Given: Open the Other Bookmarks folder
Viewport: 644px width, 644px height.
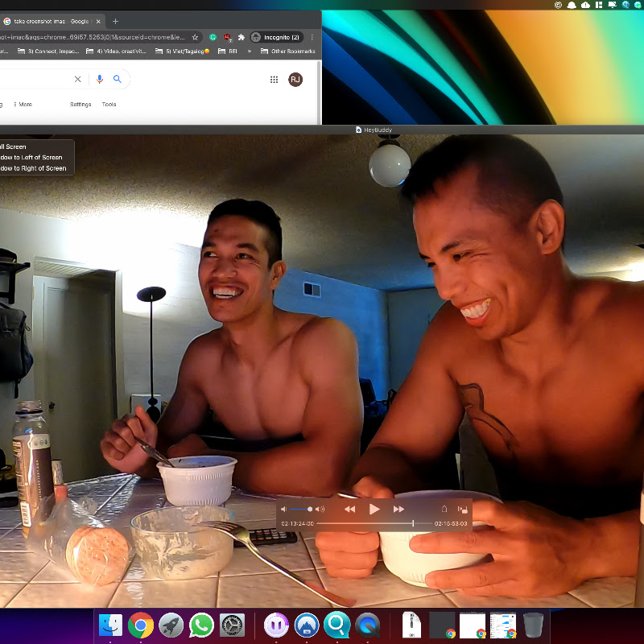Looking at the screenshot, I should coord(288,52).
